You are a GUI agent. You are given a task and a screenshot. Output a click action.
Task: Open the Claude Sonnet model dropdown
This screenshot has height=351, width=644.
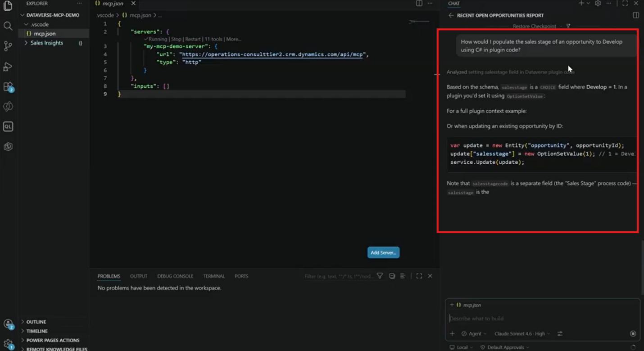click(522, 334)
